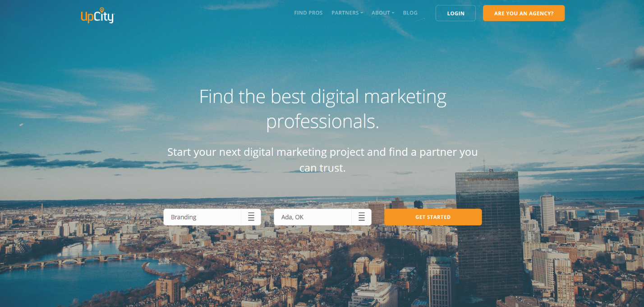
Task: Click the LOGIN button
Action: tap(455, 13)
